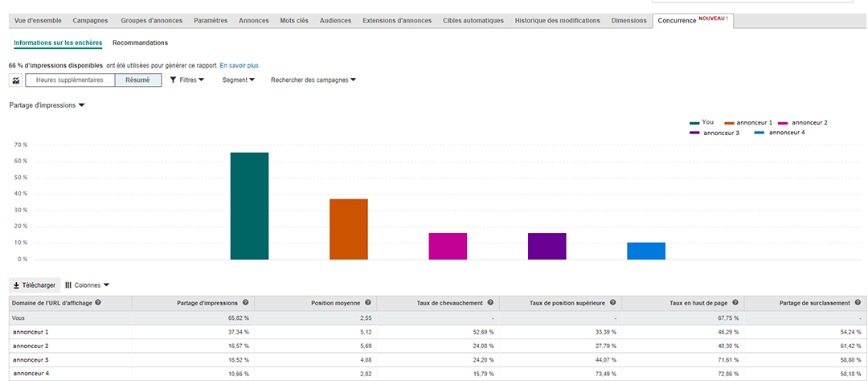
Task: Click help icon beside Domaine de l'URL d'affichage
Action: coord(98,303)
